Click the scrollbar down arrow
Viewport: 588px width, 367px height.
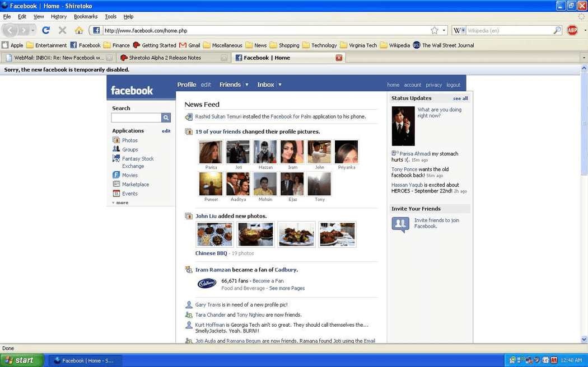point(584,339)
